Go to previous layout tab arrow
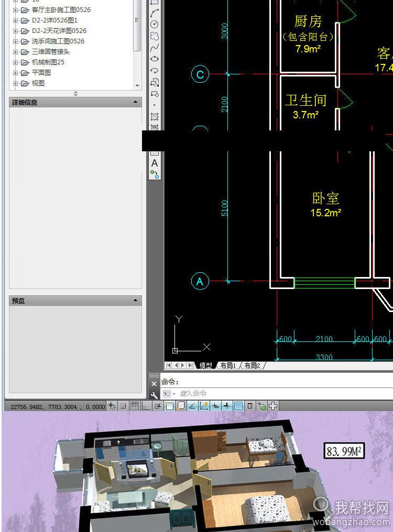The height and width of the screenshot is (532, 393). pyautogui.click(x=176, y=365)
